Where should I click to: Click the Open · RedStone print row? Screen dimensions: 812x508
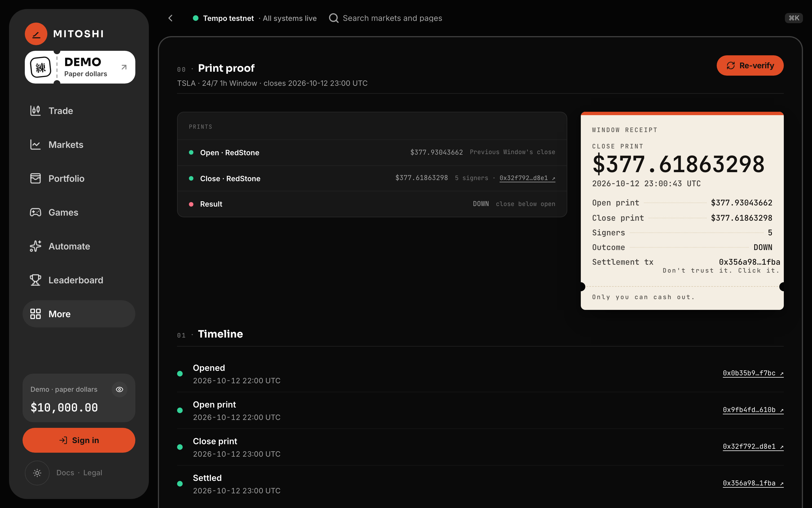(x=372, y=152)
